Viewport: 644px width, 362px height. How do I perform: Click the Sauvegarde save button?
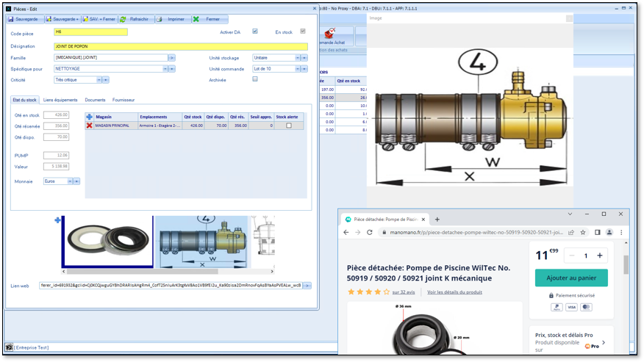24,19
